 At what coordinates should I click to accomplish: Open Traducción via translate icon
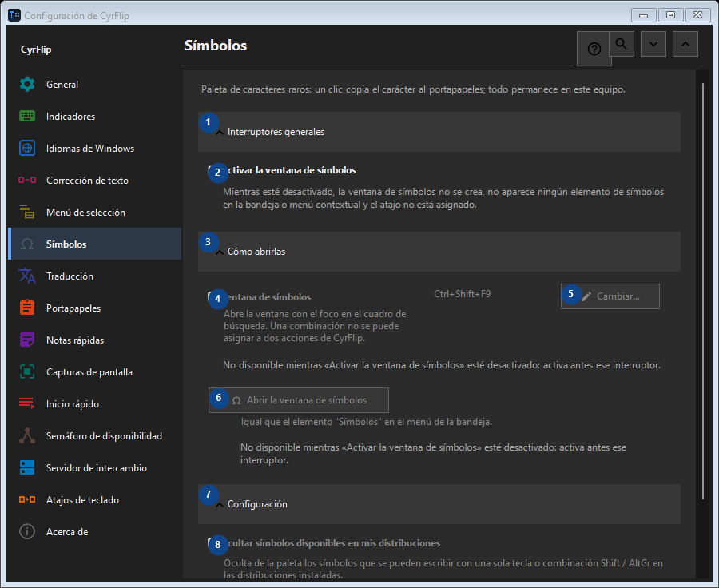(x=27, y=276)
